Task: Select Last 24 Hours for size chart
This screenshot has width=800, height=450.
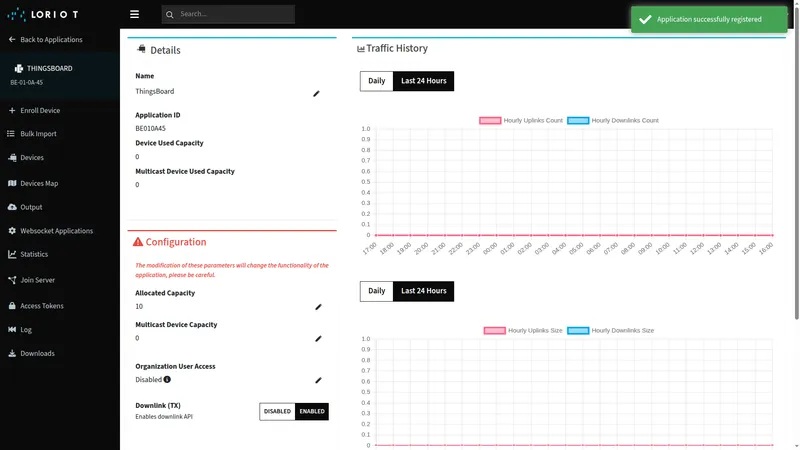Action: point(423,291)
